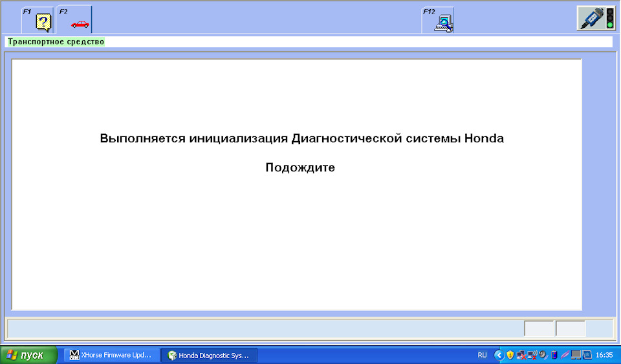Screen dimensions: 621x364
Task: Open the yellow security shield tray icon
Action: tap(510, 355)
